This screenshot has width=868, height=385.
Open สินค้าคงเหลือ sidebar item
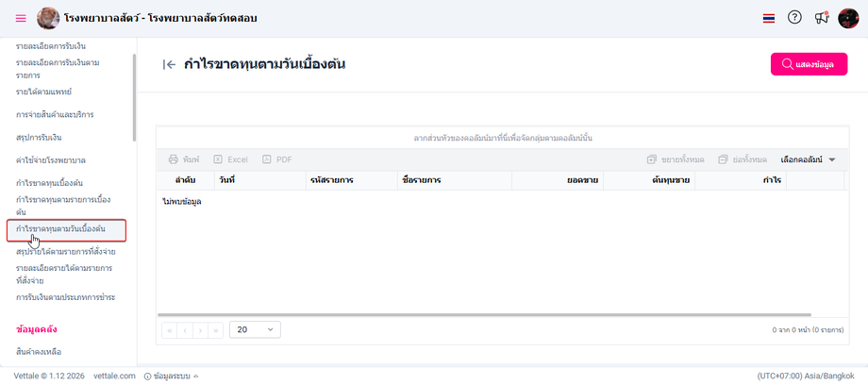pyautogui.click(x=39, y=352)
